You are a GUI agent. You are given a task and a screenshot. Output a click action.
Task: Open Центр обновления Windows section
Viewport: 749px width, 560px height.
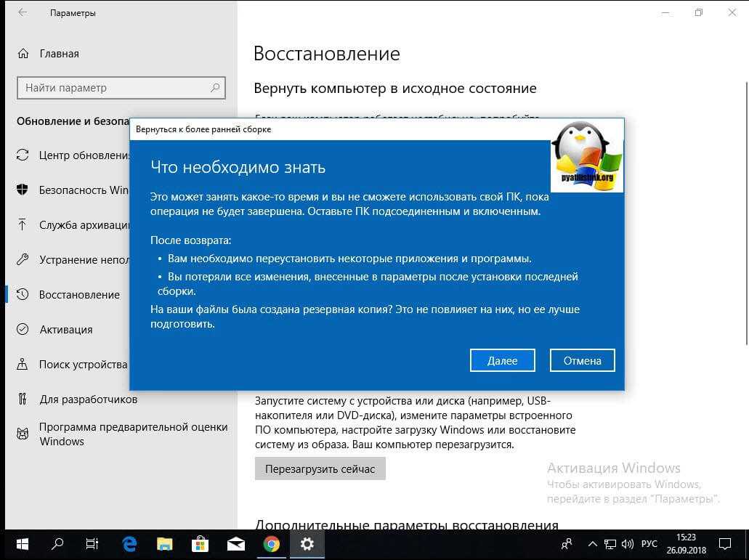(84, 155)
